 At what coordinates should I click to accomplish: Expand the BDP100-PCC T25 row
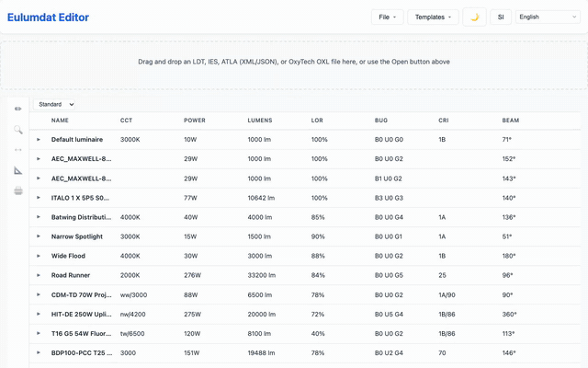click(x=39, y=353)
